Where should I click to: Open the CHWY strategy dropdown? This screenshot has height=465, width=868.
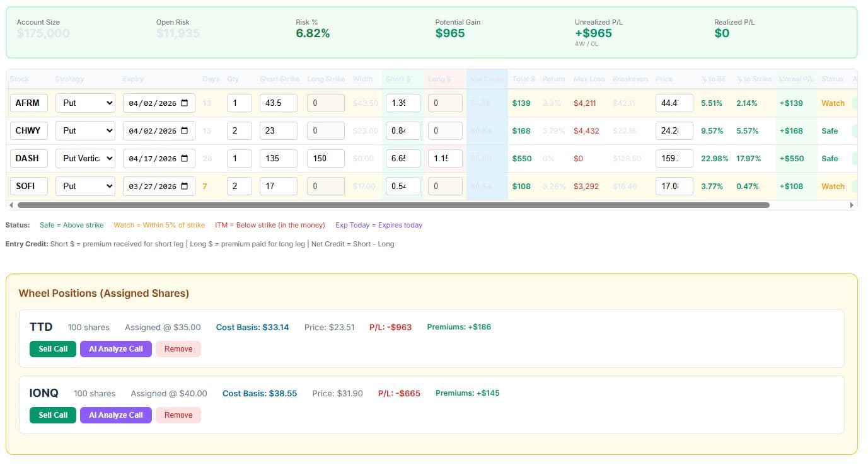[85, 130]
